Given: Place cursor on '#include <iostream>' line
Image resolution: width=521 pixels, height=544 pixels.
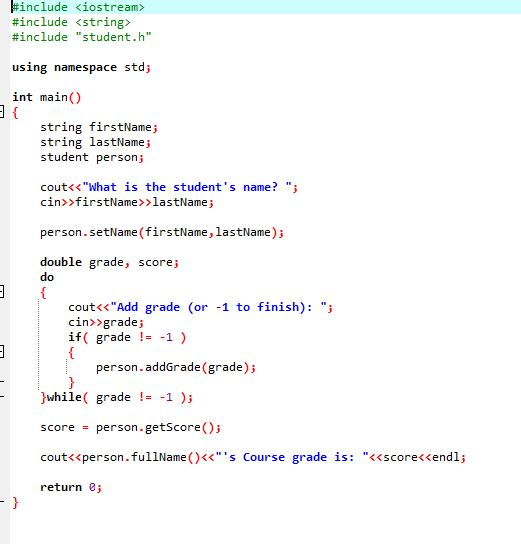Looking at the screenshot, I should [x=78, y=7].
